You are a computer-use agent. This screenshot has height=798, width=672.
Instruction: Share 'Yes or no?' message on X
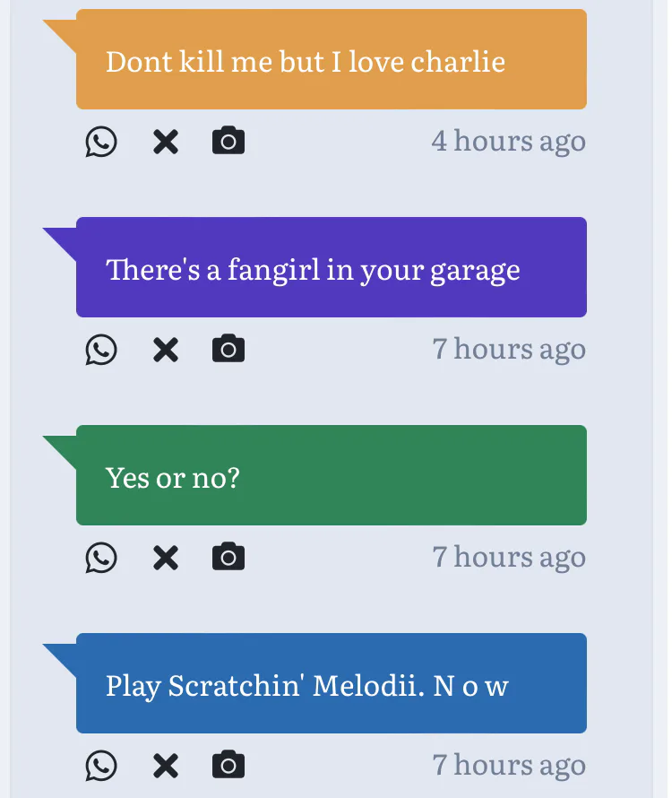(165, 558)
